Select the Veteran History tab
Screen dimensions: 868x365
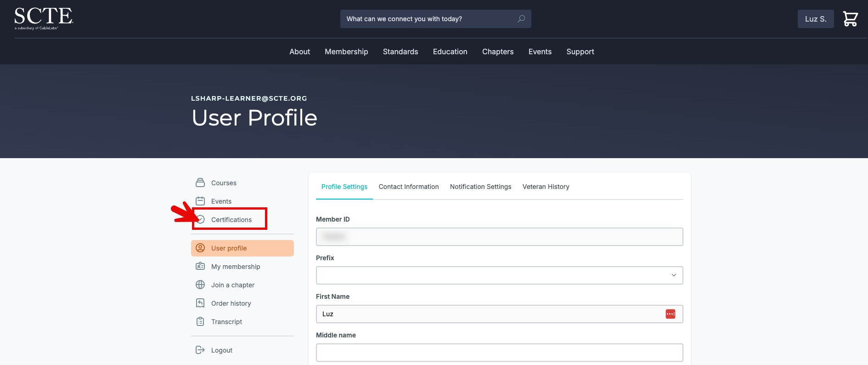[x=546, y=187]
